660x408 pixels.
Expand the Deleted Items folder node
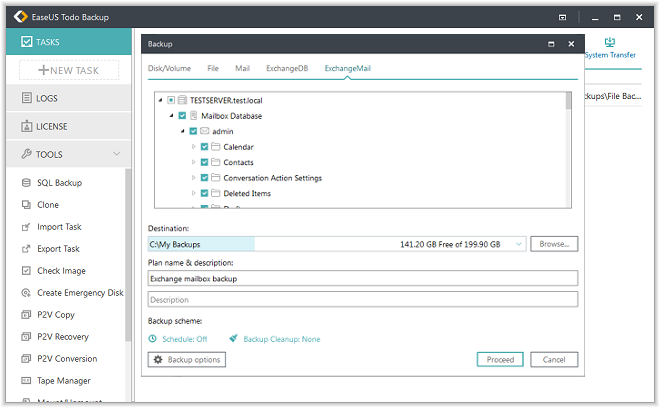194,193
